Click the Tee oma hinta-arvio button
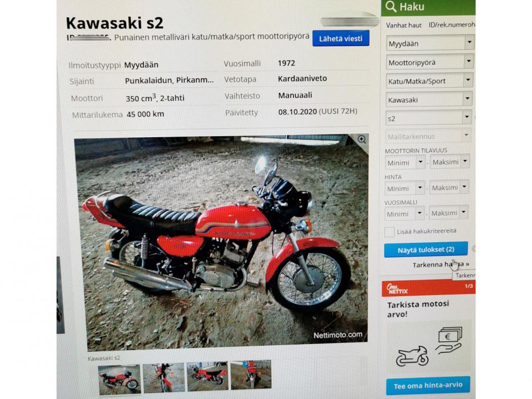 [428, 386]
